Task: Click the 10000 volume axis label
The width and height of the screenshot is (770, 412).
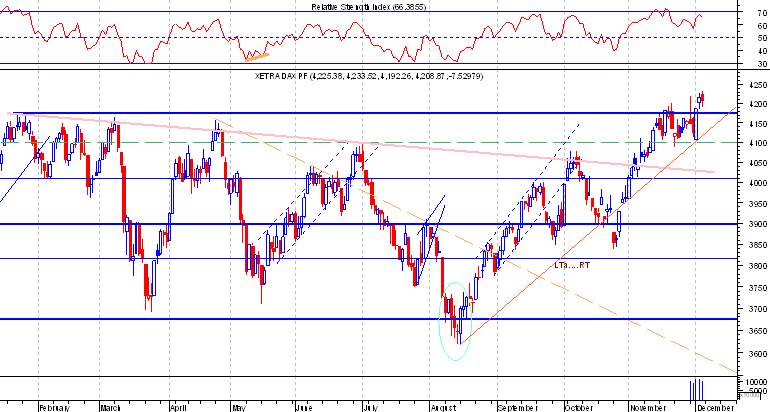Action: [x=758, y=383]
